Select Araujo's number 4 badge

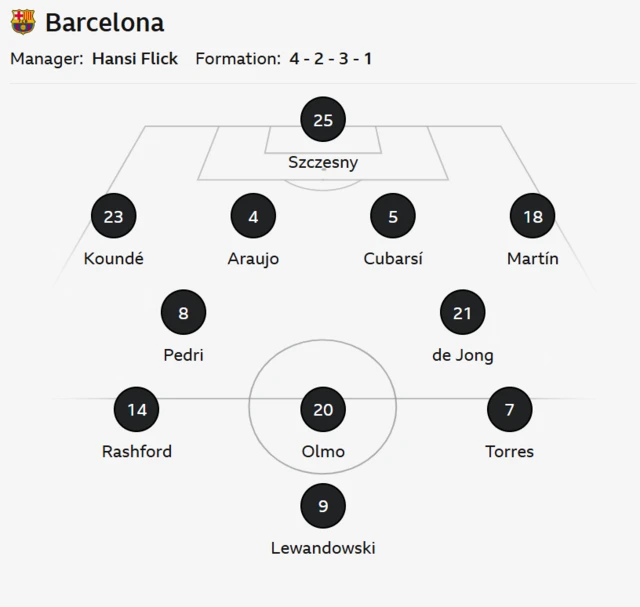(253, 217)
